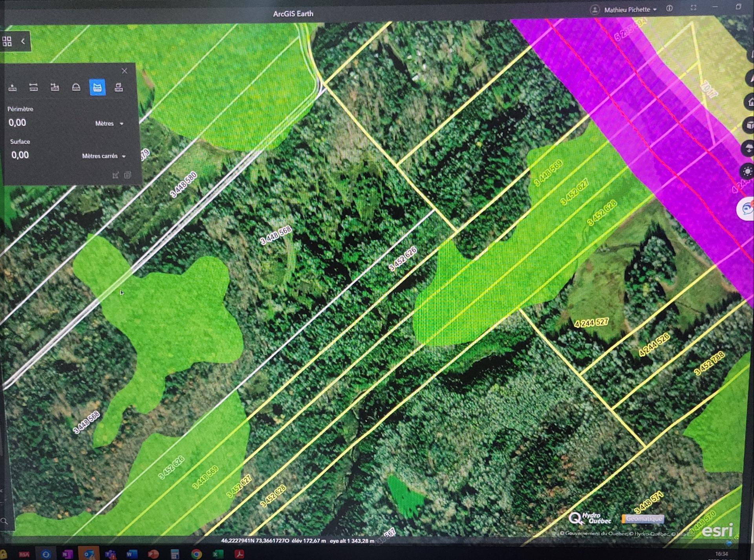Viewport: 754px width, 560px height.
Task: Close the measure panel
Action: point(124,71)
